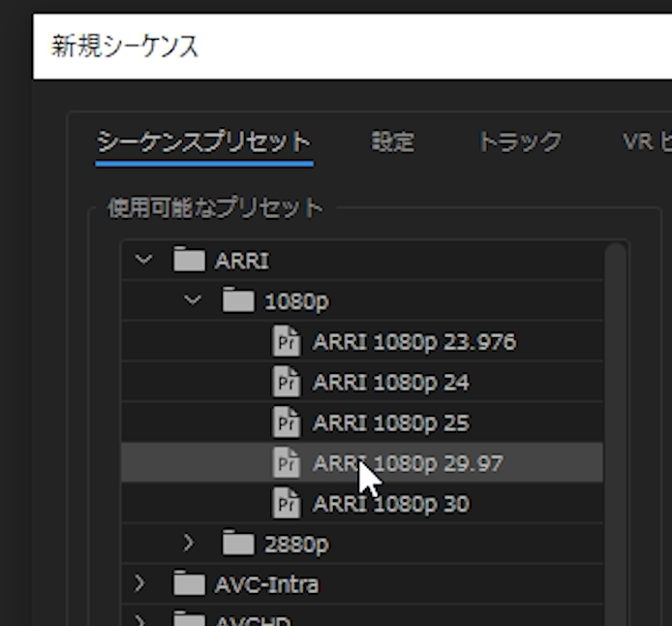Select the ARRI 1080p 30 preset

pos(362,503)
